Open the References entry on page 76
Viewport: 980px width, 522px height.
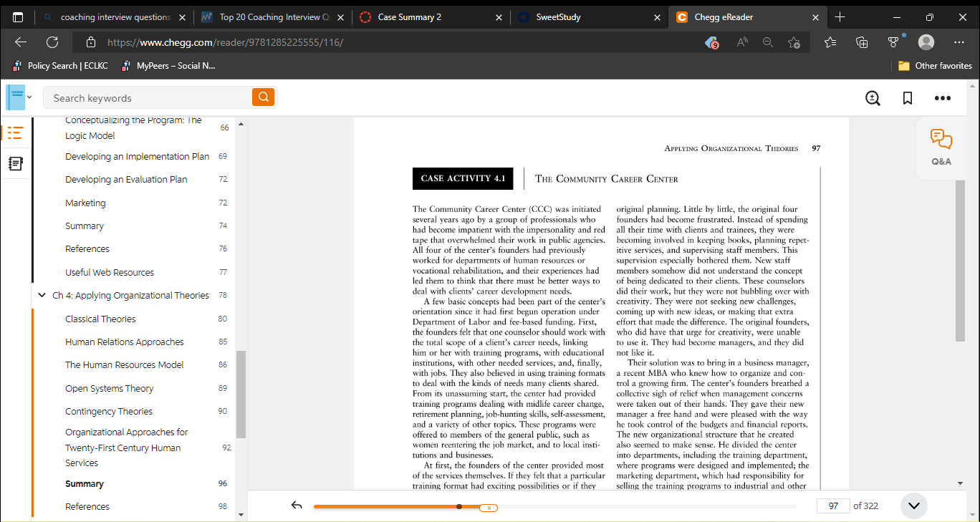(87, 248)
